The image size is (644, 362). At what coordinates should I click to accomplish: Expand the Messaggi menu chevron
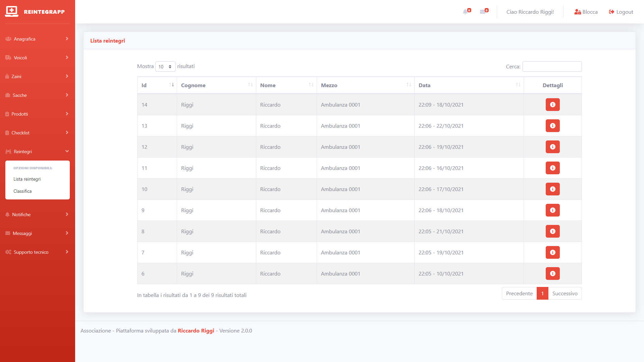pyautogui.click(x=67, y=233)
